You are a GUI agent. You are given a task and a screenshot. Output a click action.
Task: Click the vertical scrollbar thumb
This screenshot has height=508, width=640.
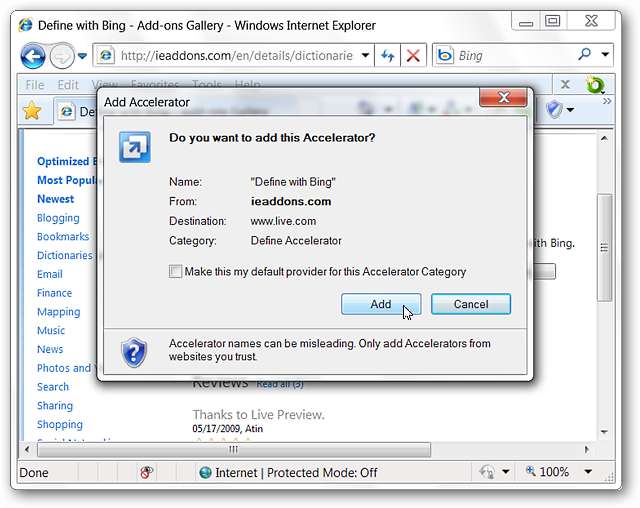coord(604,247)
